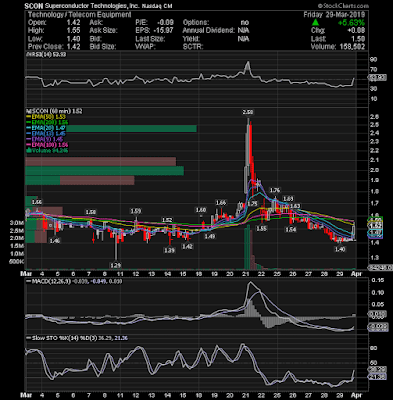This screenshot has height=400, width=393.
Task: Click the Volume value 158,502
Action: tap(351, 47)
